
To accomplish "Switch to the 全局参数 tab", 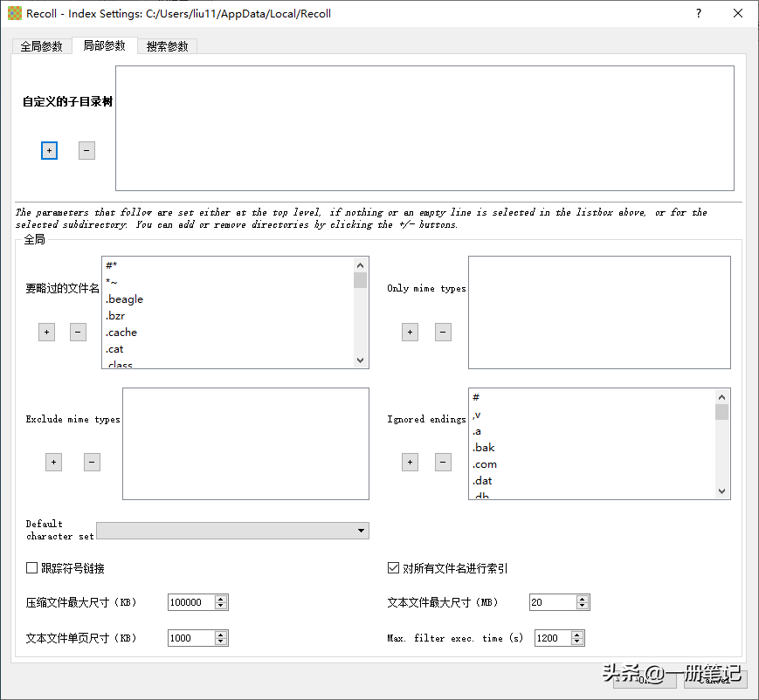I will [42, 46].
